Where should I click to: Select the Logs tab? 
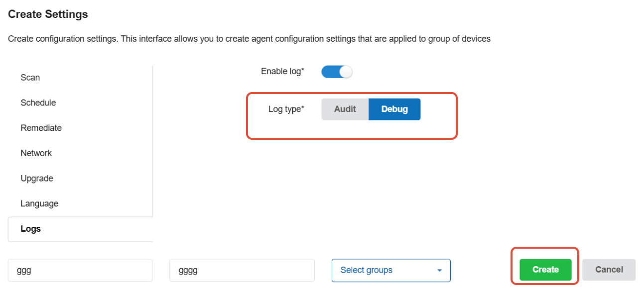tap(31, 229)
